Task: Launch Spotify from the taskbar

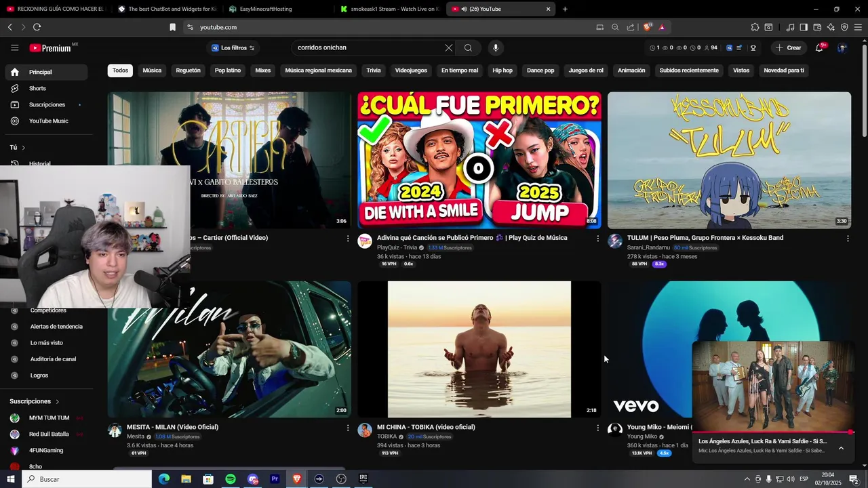Action: point(231,479)
